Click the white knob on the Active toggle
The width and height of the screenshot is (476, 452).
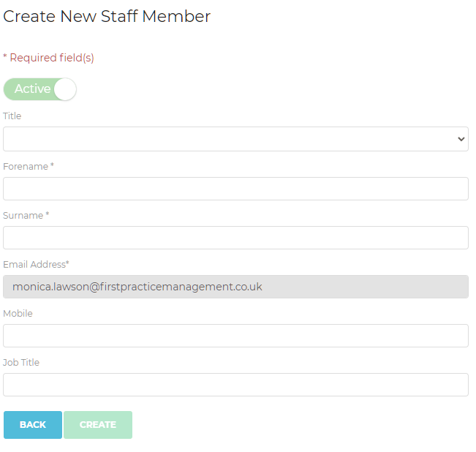[x=65, y=89]
